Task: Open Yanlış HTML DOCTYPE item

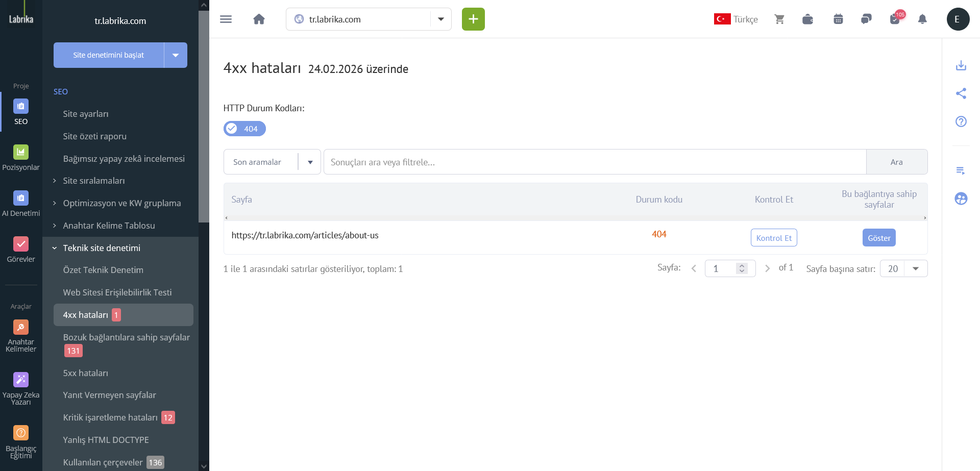Action: point(106,440)
